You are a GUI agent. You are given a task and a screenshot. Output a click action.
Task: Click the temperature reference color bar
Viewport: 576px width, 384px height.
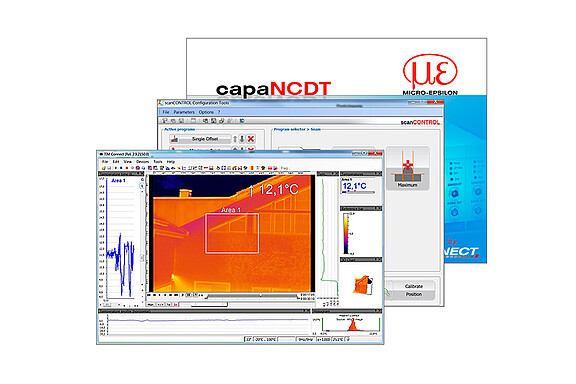(346, 234)
